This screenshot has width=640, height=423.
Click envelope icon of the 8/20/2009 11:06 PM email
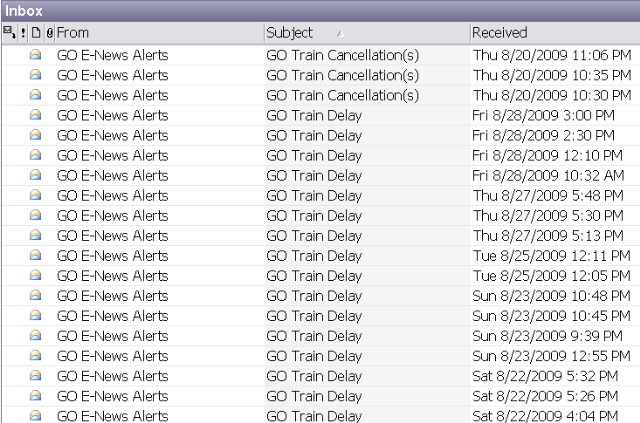coord(36,56)
